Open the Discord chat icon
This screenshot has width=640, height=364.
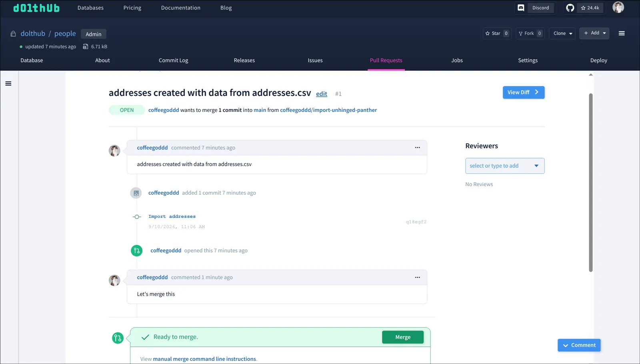click(x=521, y=8)
